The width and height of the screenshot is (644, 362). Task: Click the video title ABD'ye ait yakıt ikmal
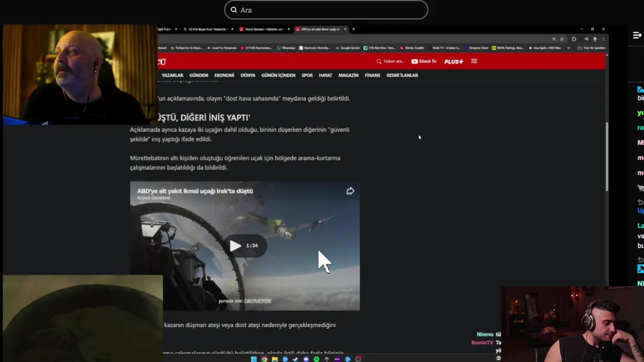tap(195, 191)
